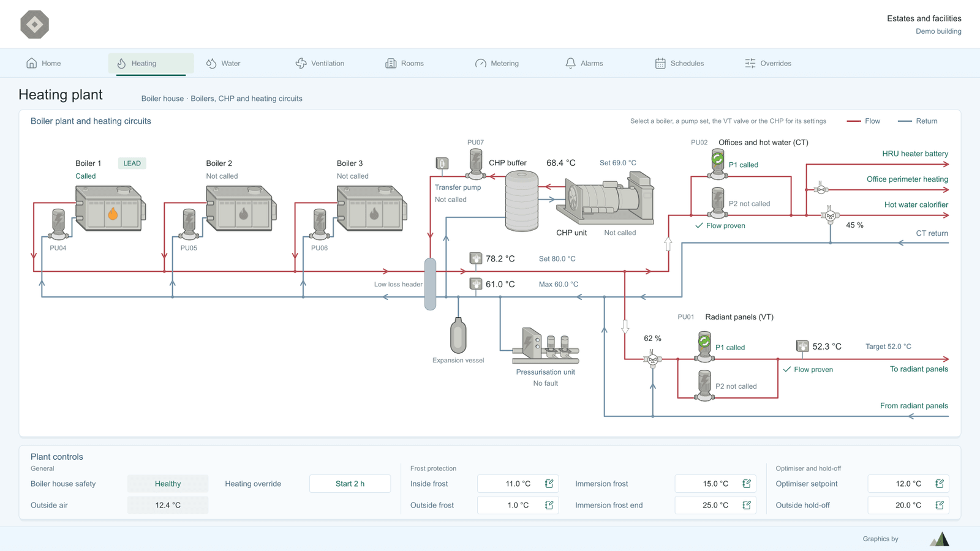Click the Outside air 12.4 °C value
The image size is (980, 551).
[168, 505]
